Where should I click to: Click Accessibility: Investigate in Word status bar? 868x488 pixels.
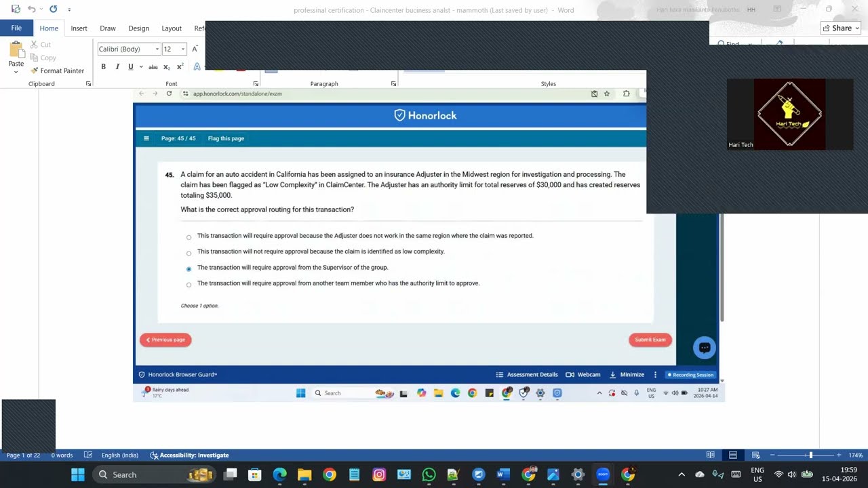tap(189, 455)
